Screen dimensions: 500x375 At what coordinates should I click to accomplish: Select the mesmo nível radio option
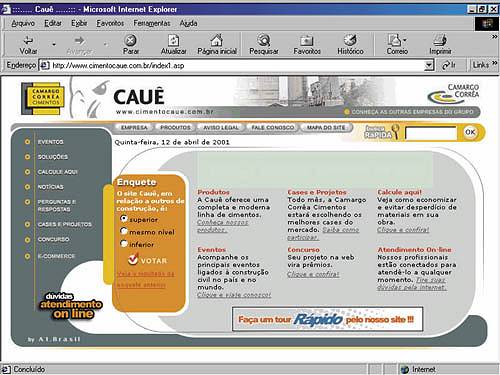click(124, 231)
